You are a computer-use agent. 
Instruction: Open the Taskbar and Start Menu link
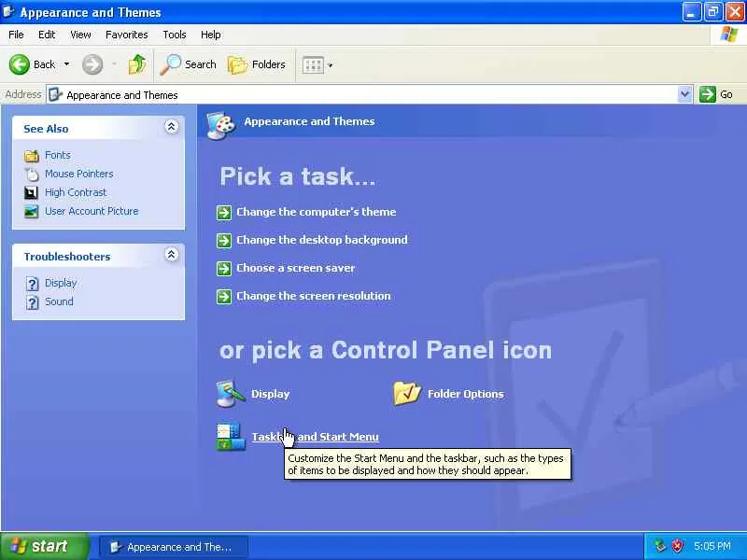[316, 437]
